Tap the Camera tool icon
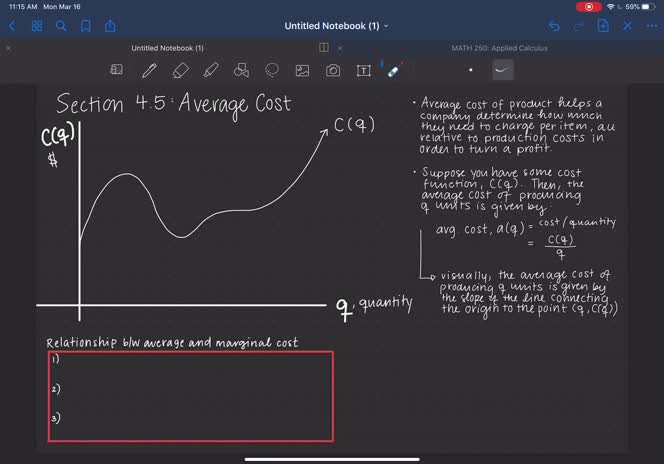 333,71
